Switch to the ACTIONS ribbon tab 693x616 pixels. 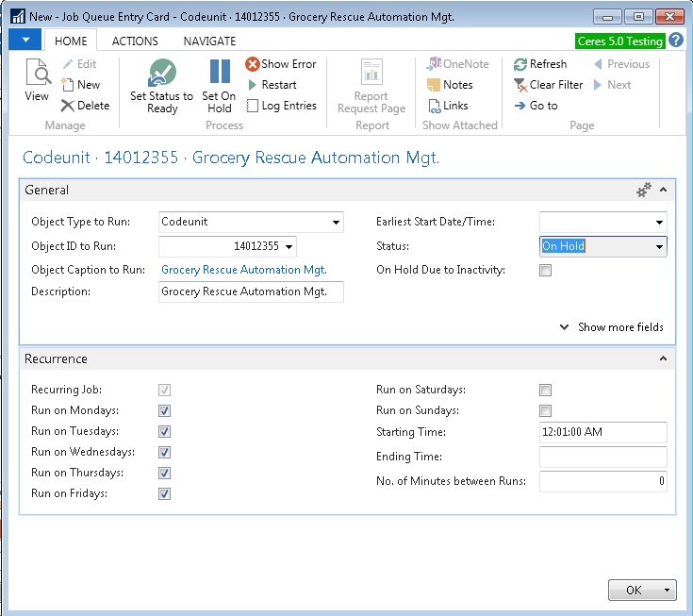[x=135, y=42]
